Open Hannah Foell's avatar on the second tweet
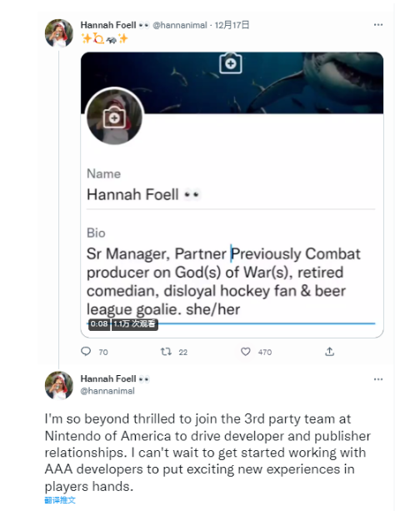Image resolution: width=420 pixels, height=511 pixels. 59,385
